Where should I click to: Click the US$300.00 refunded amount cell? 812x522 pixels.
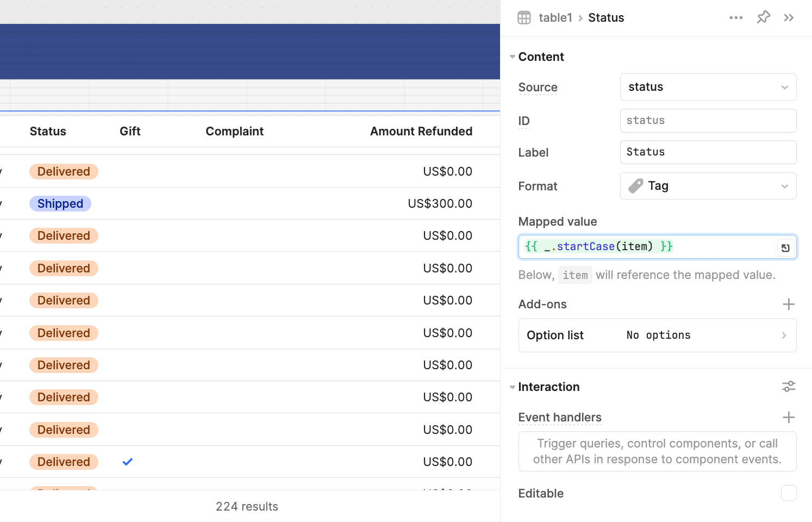click(x=440, y=203)
